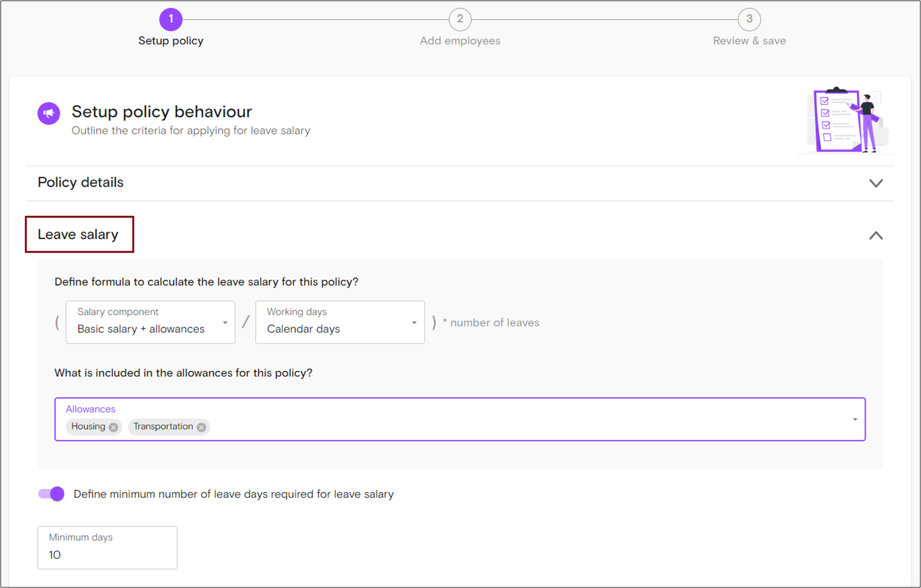This screenshot has height=588, width=921.
Task: Go to the Add employees step label
Action: (x=460, y=41)
